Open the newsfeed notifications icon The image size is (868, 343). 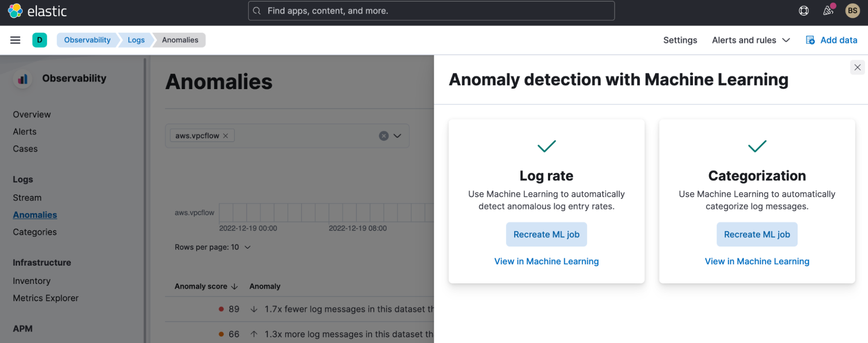pyautogui.click(x=828, y=10)
